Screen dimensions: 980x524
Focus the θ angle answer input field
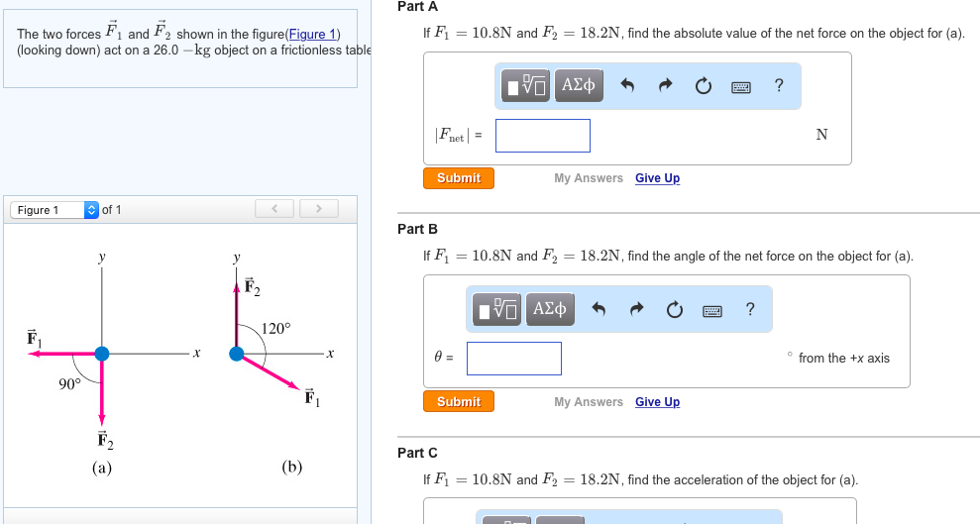click(x=513, y=359)
